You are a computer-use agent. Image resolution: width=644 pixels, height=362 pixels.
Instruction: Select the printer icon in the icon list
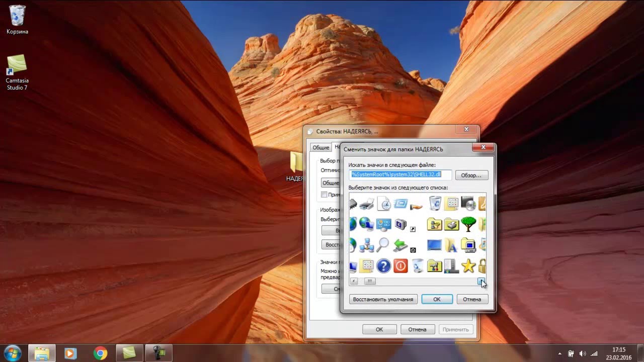366,204
